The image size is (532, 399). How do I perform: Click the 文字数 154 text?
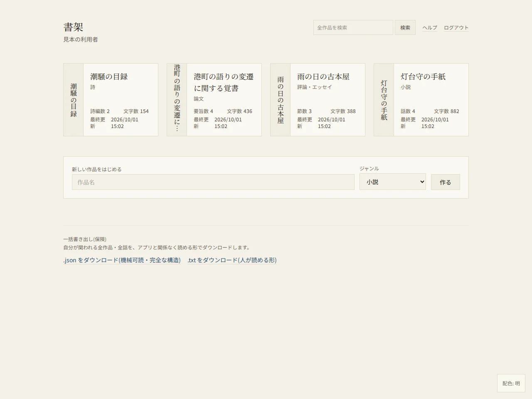136,111
